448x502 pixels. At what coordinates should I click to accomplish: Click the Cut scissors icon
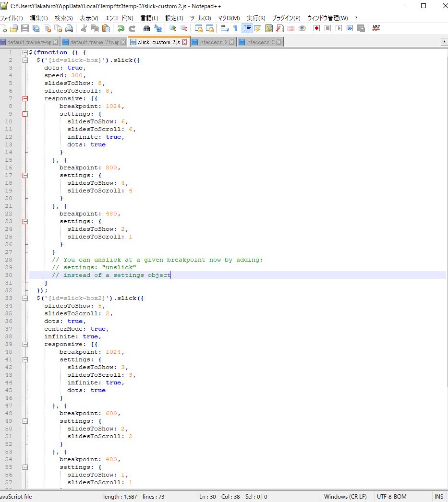(84, 29)
